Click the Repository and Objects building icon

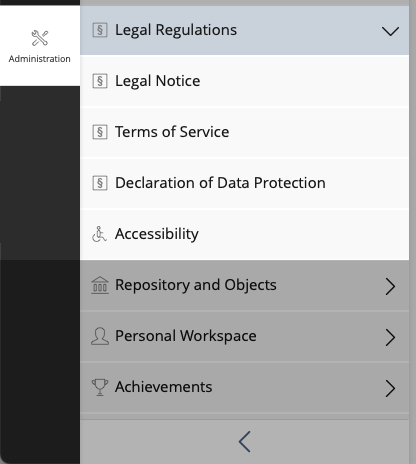(x=100, y=285)
